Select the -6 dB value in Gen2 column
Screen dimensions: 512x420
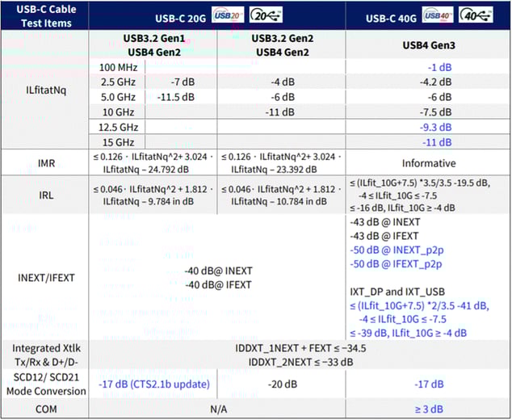click(x=283, y=97)
